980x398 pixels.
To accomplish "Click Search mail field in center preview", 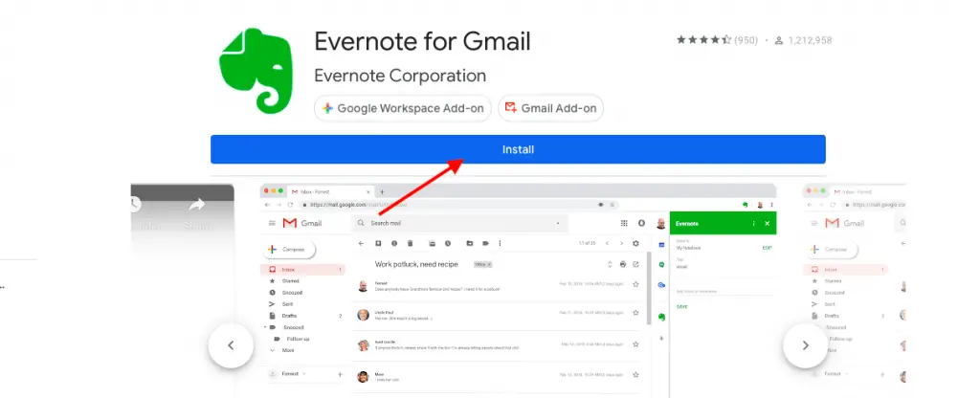I will (460, 223).
